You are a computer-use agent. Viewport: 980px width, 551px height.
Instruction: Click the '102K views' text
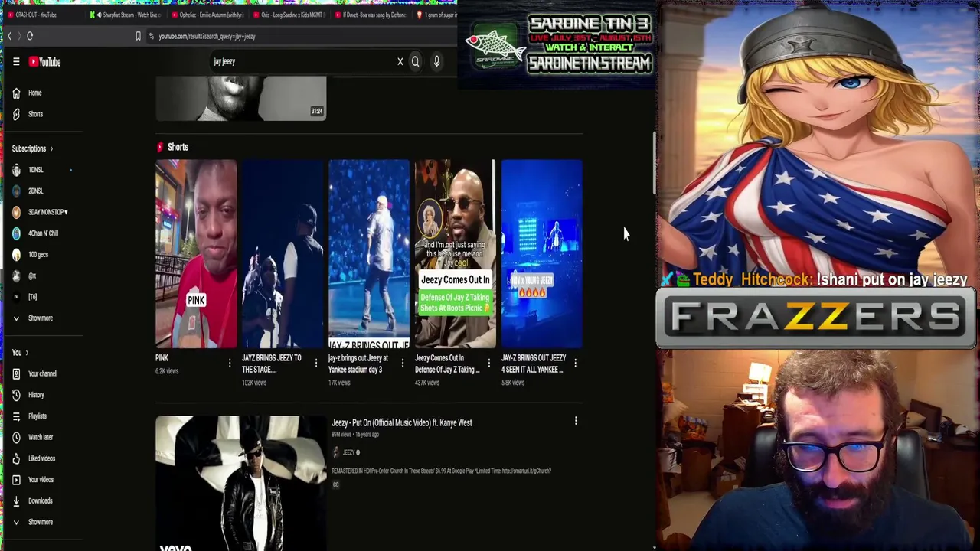(x=254, y=383)
